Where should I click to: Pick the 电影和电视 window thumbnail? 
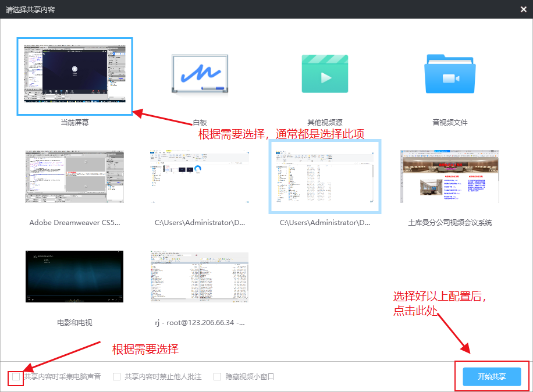[74, 276]
